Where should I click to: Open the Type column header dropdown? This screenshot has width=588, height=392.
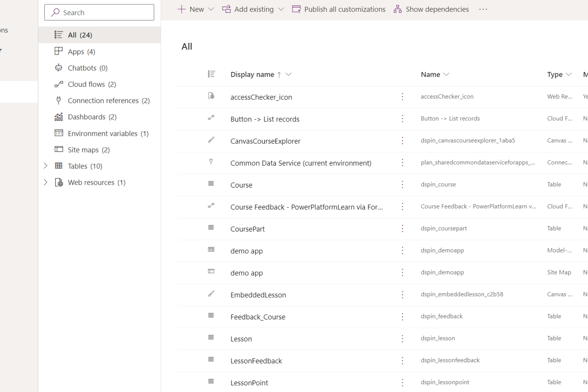(569, 74)
